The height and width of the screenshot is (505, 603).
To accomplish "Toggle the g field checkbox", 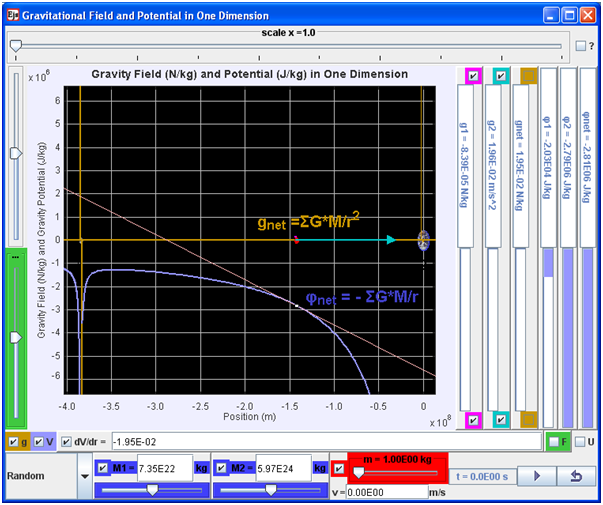I will (13, 442).
